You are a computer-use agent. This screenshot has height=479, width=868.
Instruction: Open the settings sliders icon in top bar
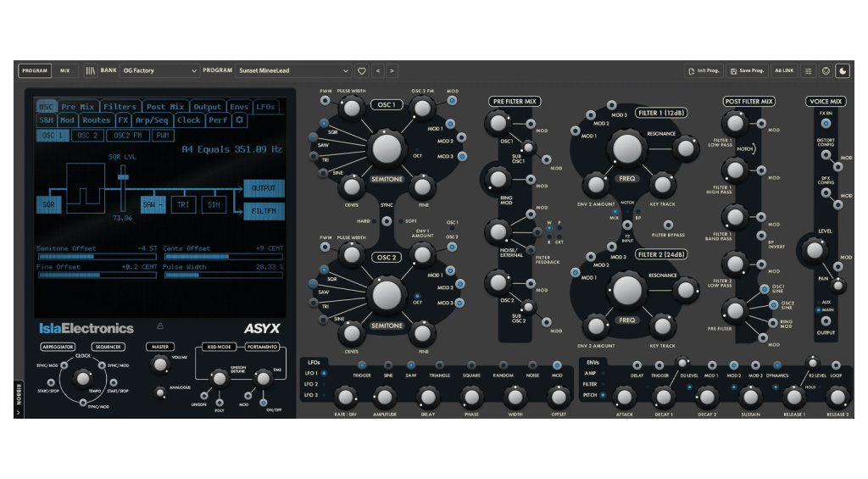(x=808, y=71)
